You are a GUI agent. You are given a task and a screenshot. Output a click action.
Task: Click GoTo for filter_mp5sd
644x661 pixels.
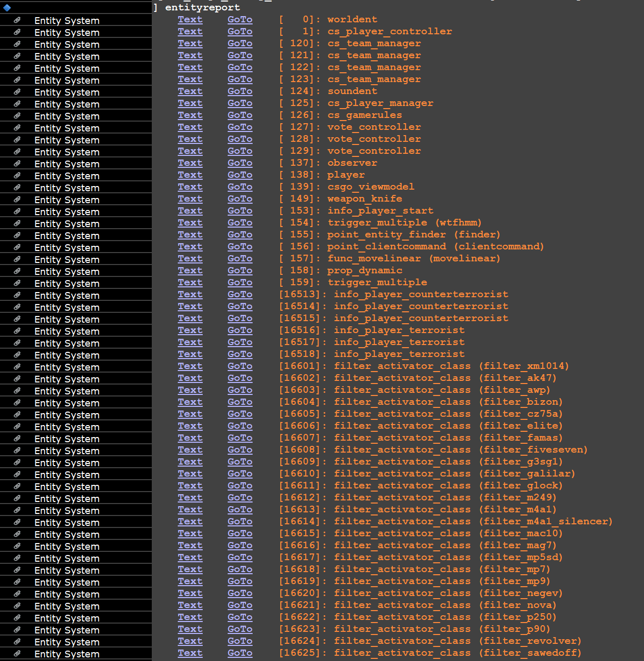point(240,558)
